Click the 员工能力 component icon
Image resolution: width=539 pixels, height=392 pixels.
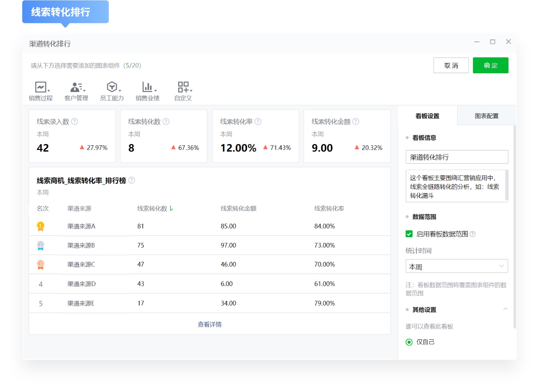pyautogui.click(x=112, y=88)
